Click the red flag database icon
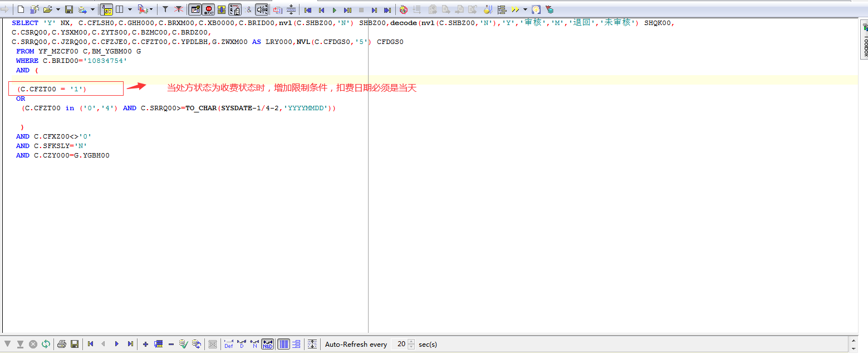 tap(550, 9)
